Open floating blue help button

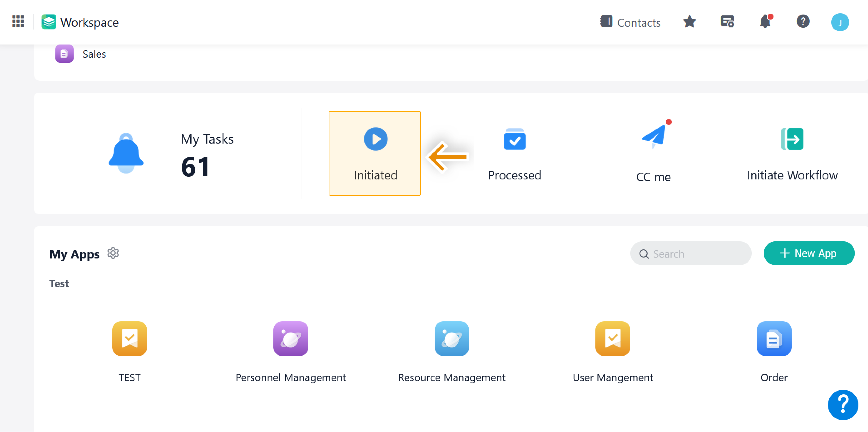coord(843,405)
